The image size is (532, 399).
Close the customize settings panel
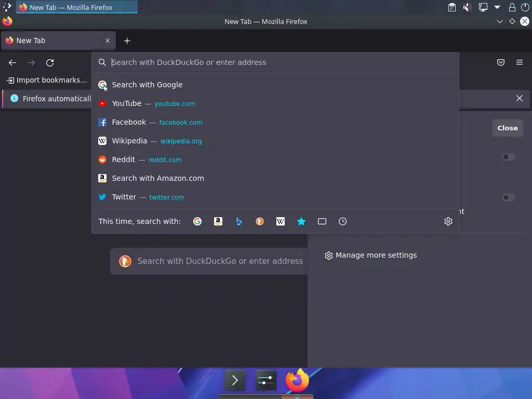pos(508,128)
